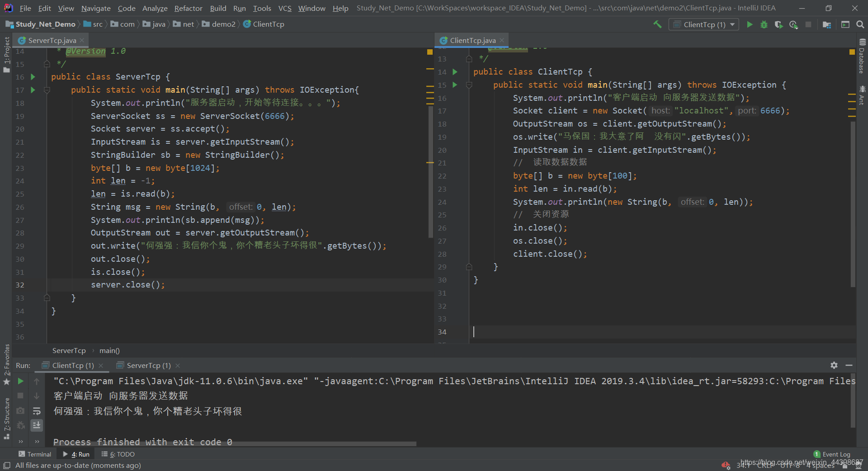Toggle the 4: Run tool window button

[76, 454]
